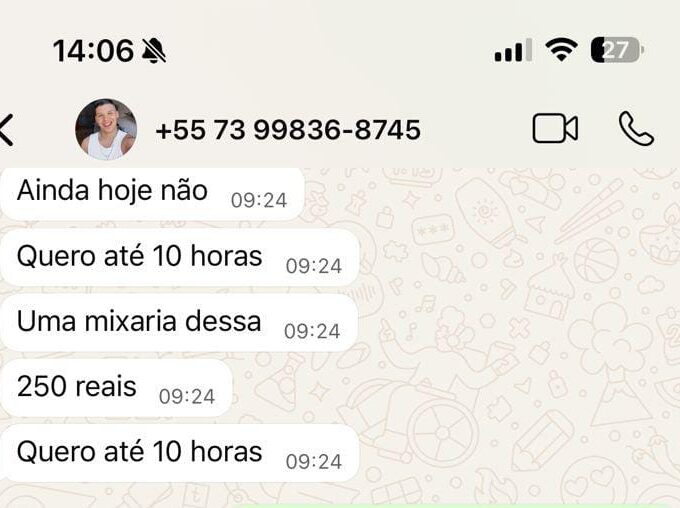Start a video call with the camera icon
680x508 pixels.
point(555,128)
